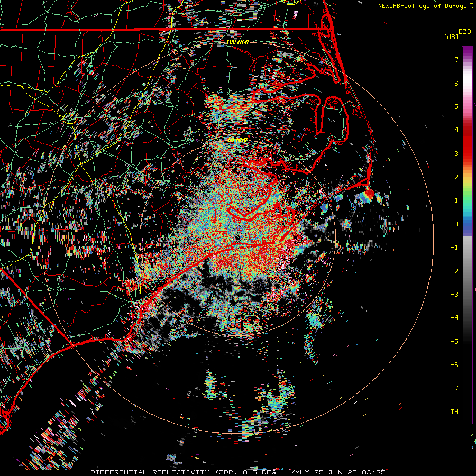This screenshot has height=476, width=476.
Task: Click the [dB] unit label
Action: pos(452,36)
